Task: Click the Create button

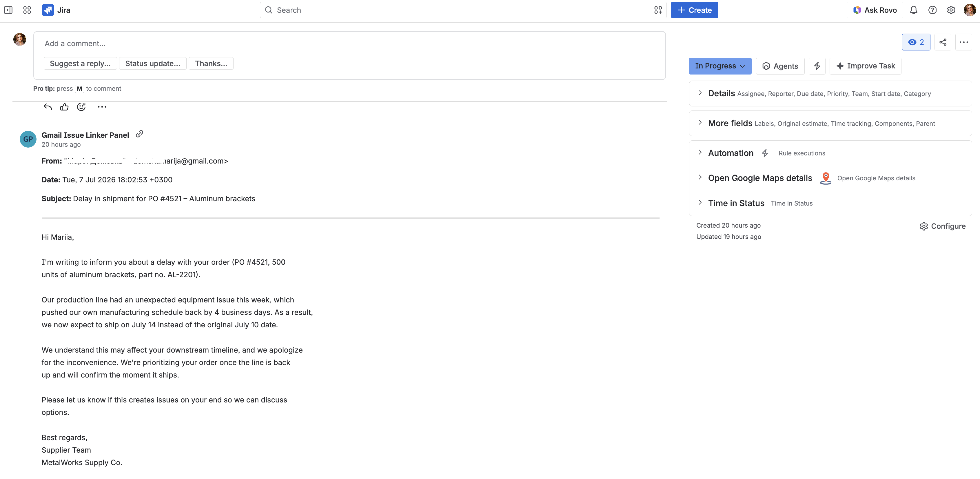Action: tap(694, 10)
